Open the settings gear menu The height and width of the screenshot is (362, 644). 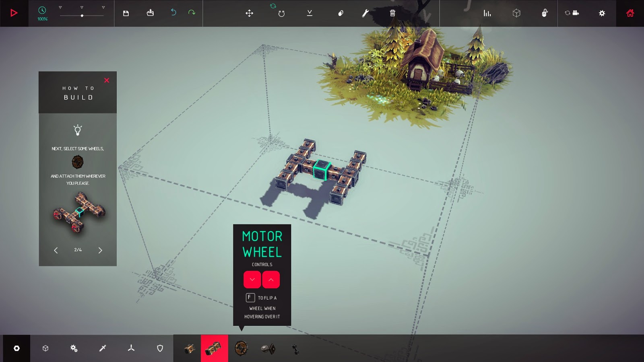click(x=602, y=13)
